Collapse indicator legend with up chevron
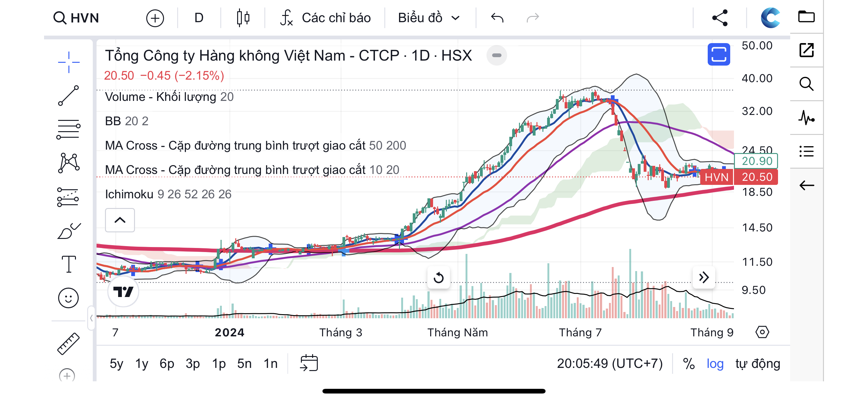The width and height of the screenshot is (868, 401). pos(120,220)
